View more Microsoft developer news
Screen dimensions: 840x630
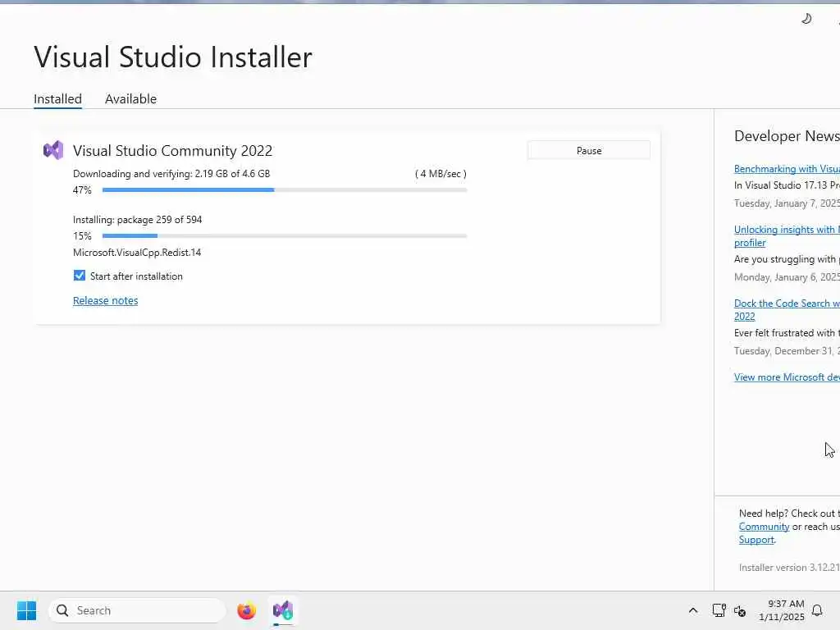click(787, 377)
